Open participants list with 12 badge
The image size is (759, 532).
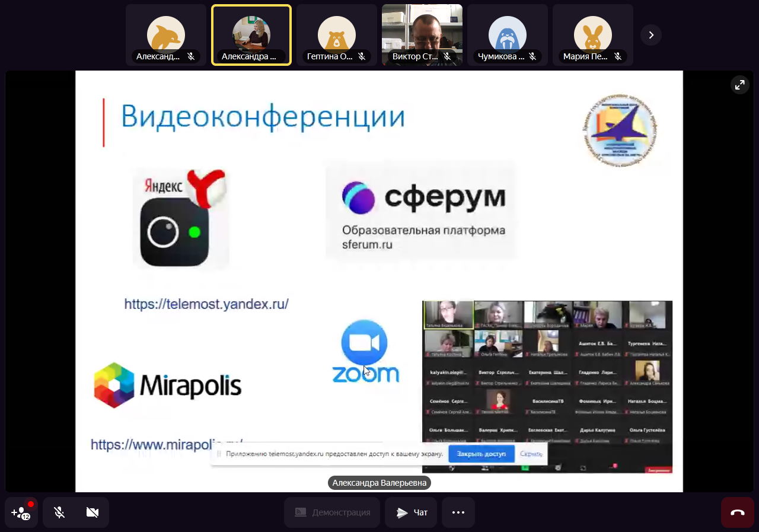tap(21, 512)
